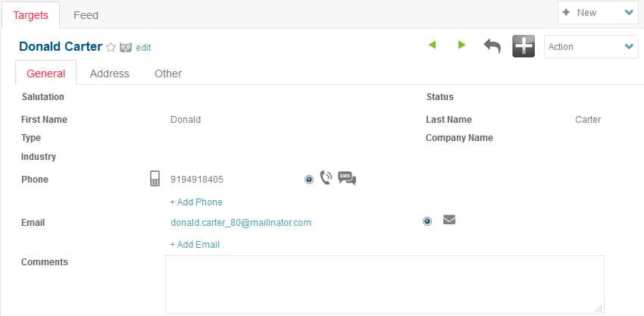Click the envelope icon to send email

click(x=449, y=221)
